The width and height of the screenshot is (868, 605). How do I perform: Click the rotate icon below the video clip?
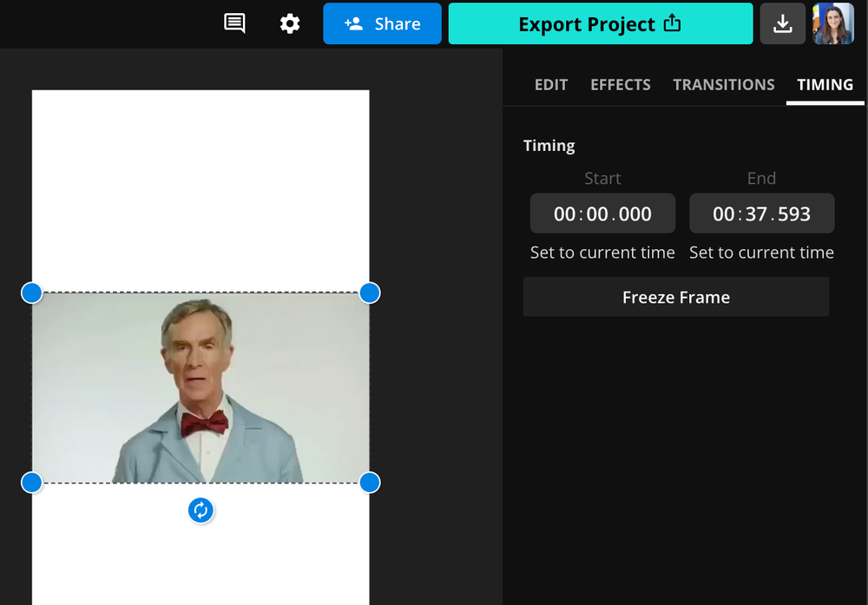pyautogui.click(x=201, y=510)
